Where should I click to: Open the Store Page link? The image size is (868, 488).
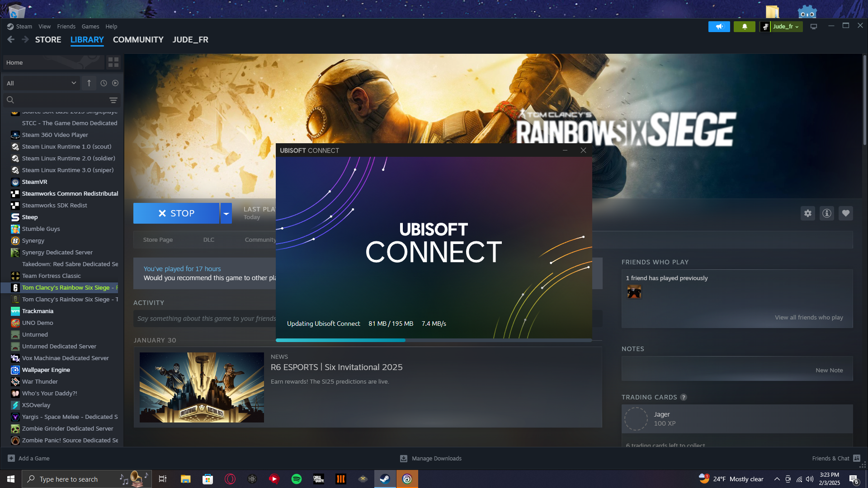pyautogui.click(x=158, y=240)
